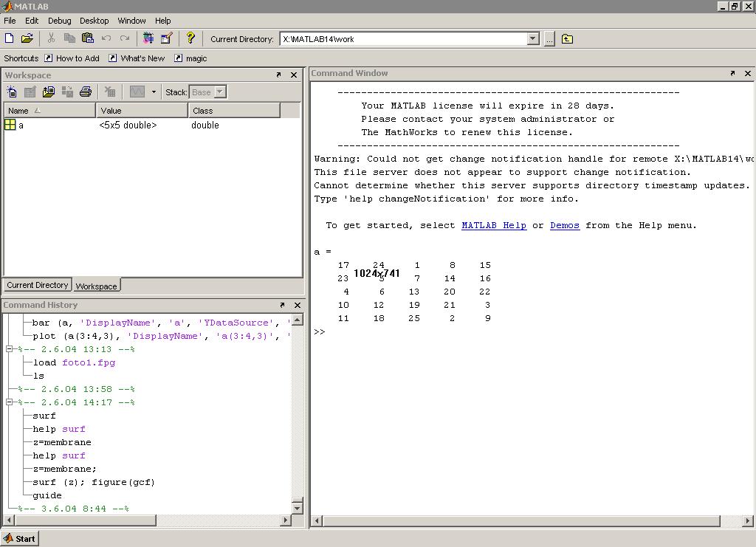Open a file with the folder icon
Screen dimensions: 756x547
tap(27, 38)
